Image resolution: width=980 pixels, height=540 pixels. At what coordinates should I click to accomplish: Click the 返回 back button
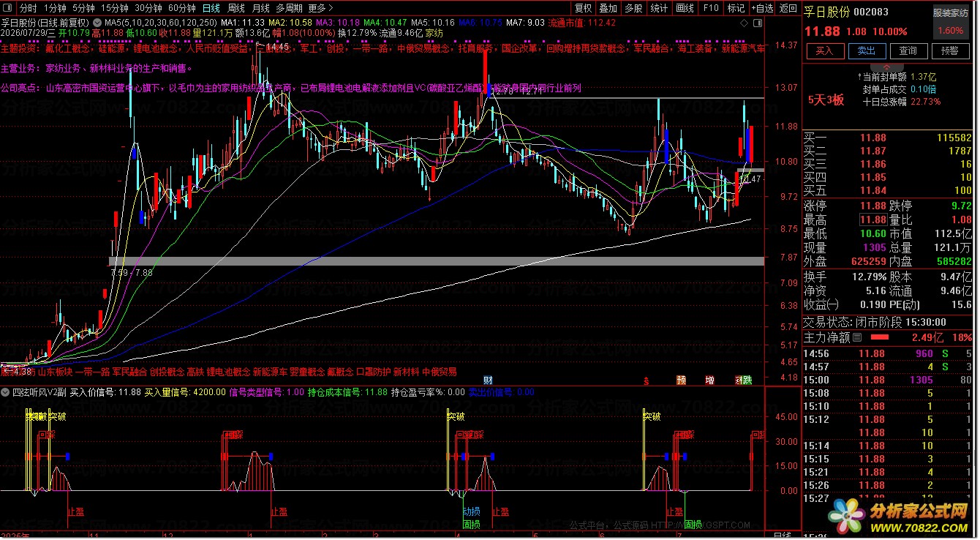coord(788,8)
